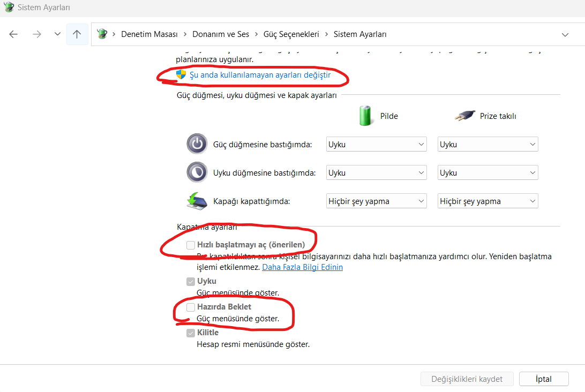
Task: Click the shield icon beside settings link
Action: [181, 74]
